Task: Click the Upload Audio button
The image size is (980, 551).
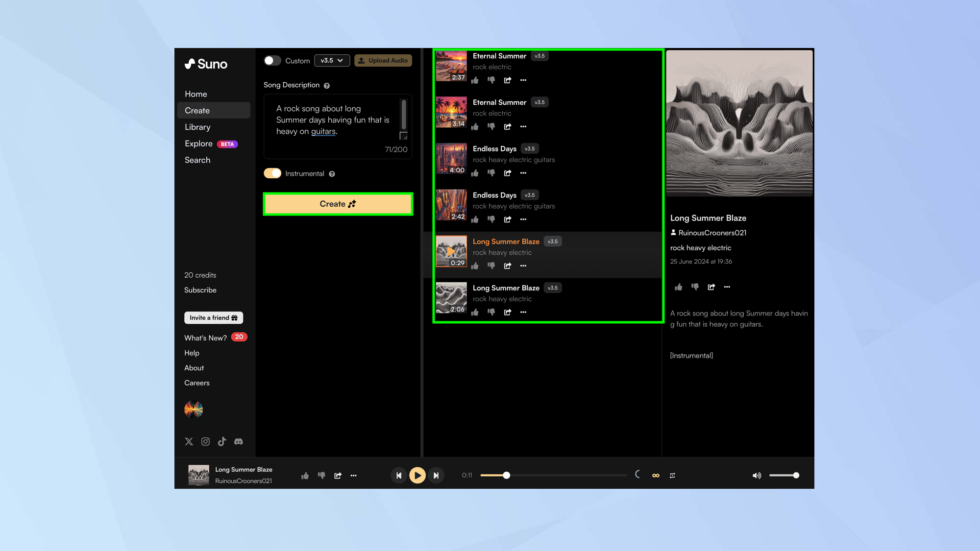Action: click(x=383, y=61)
